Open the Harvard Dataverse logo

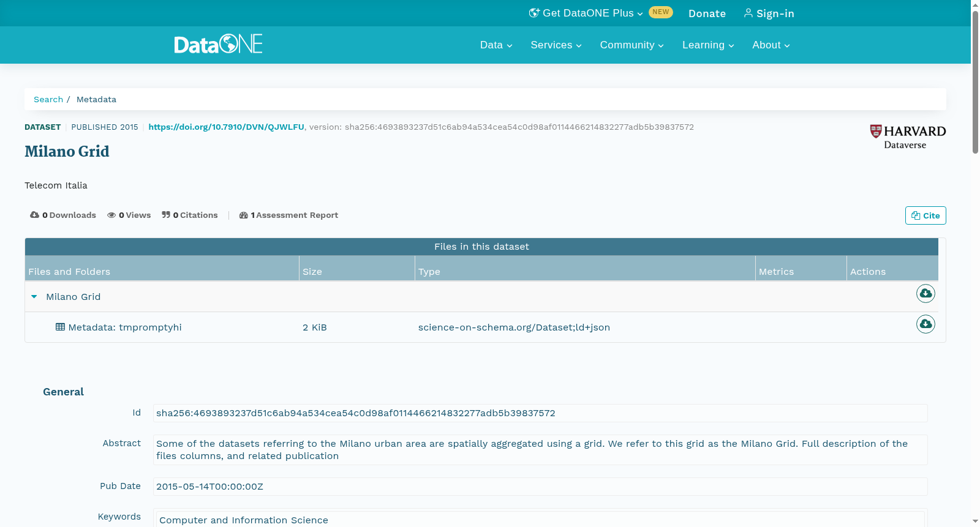tap(908, 137)
